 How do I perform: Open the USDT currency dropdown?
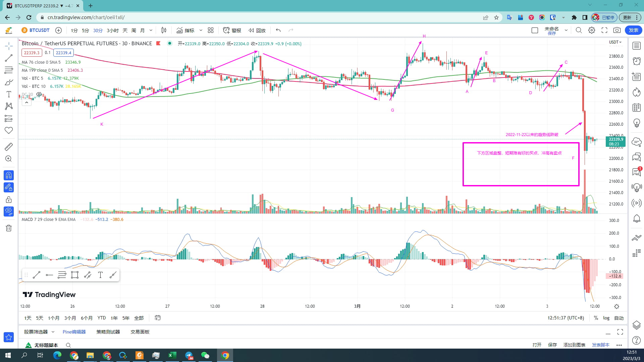pyautogui.click(x=615, y=42)
